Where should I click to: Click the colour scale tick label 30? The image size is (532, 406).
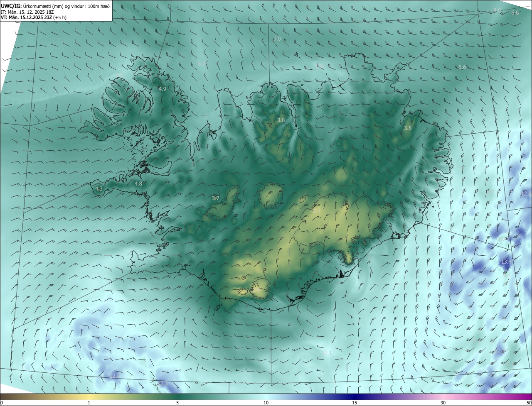tap(443, 403)
